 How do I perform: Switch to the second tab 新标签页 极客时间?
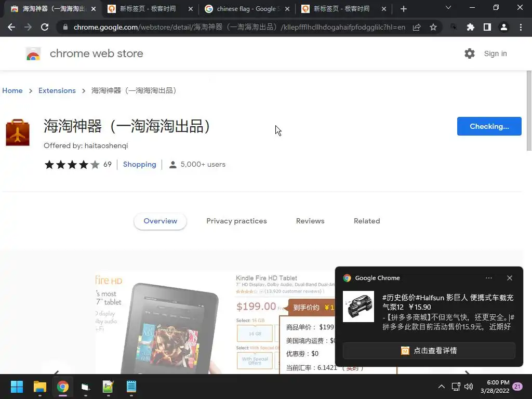click(x=148, y=9)
